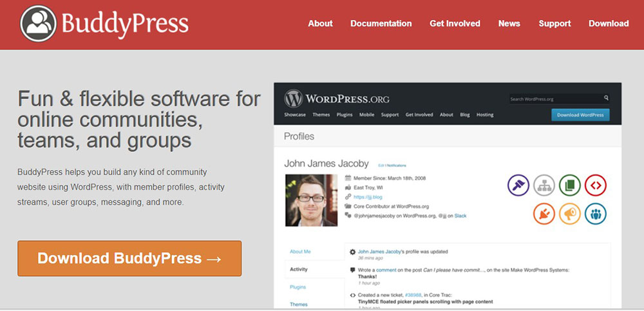Click John James Jacoby's profile photo
Viewport: 644px width, 311px height.
(311, 200)
